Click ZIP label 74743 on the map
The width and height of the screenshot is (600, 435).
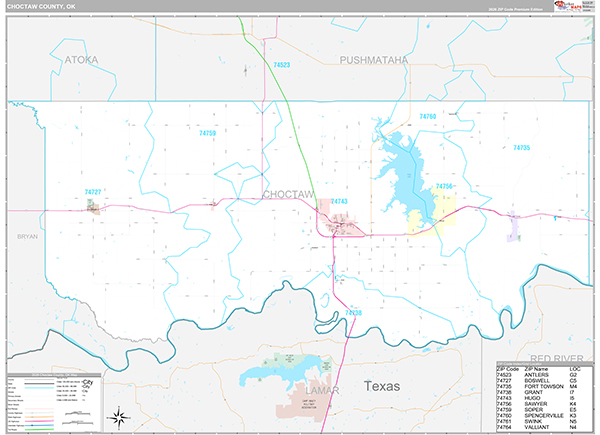[339, 201]
